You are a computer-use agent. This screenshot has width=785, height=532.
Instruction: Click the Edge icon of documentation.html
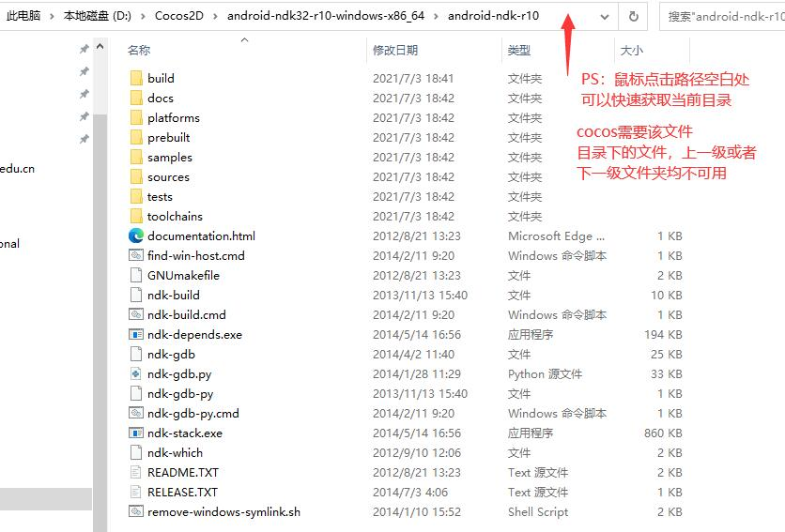tap(136, 236)
